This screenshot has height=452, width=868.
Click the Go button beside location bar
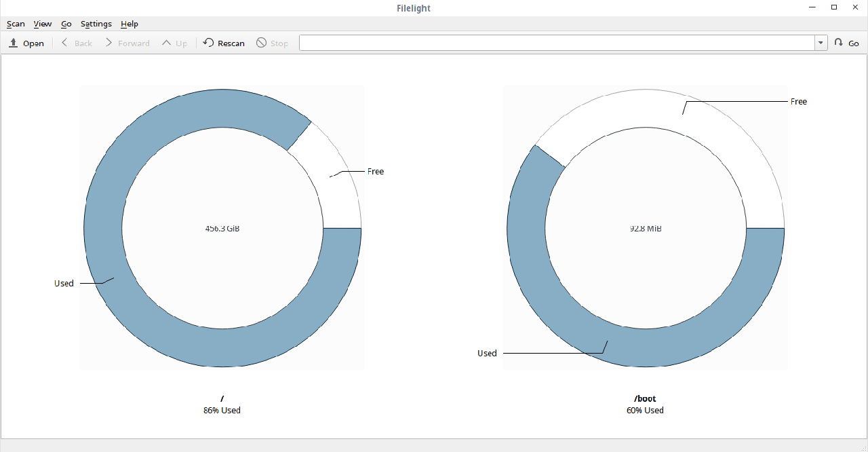coord(846,43)
